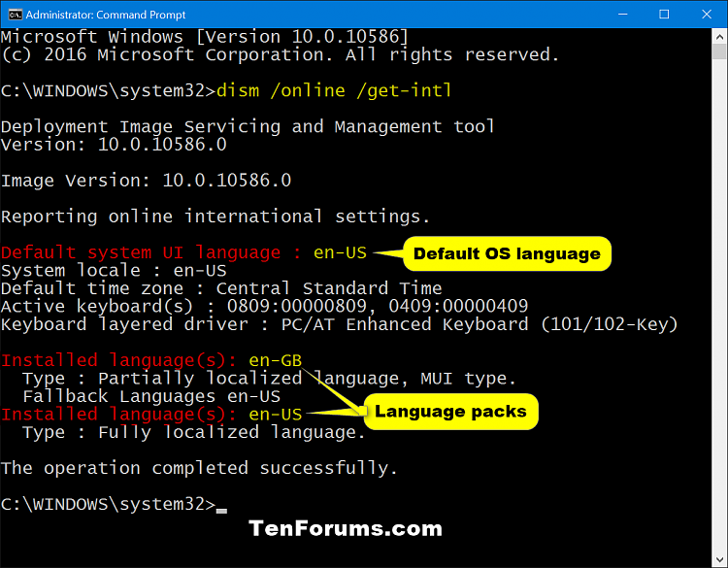Click 'Reporting online international settings.' line

tap(215, 217)
